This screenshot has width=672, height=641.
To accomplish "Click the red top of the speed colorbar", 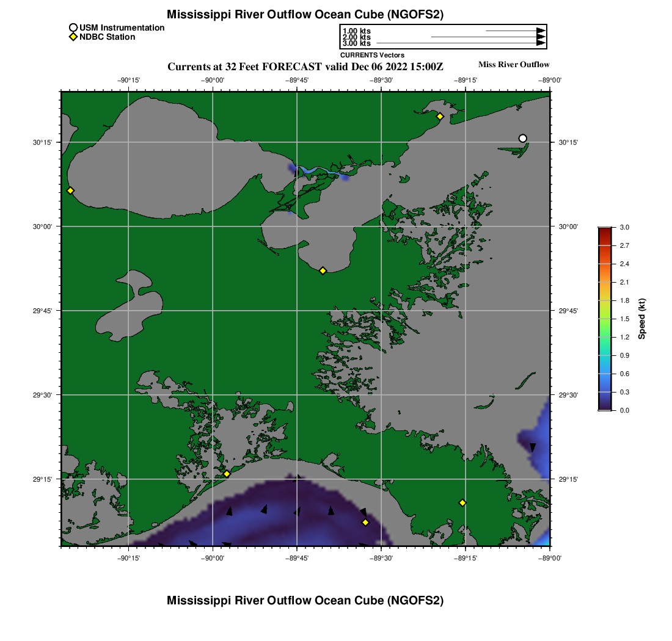I will click(x=604, y=230).
